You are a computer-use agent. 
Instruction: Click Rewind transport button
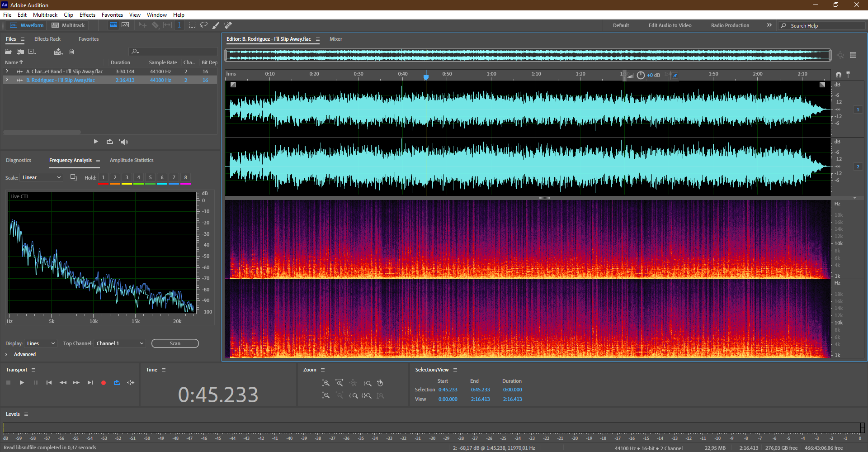[x=63, y=383]
